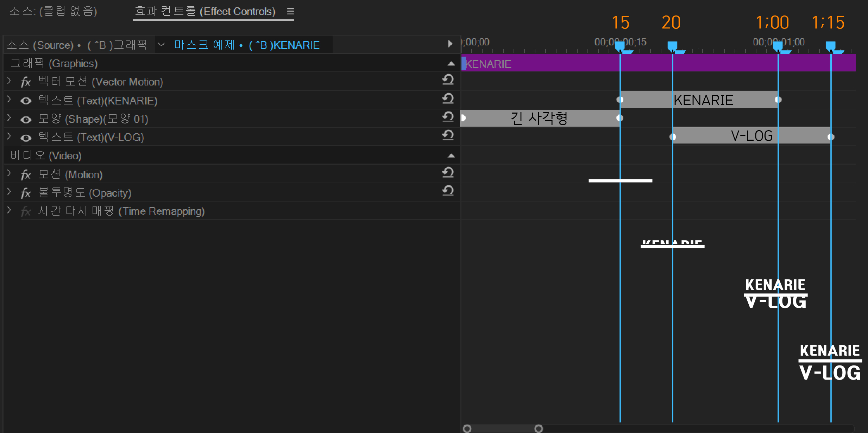Reset the Text (V-LOG) layer
The height and width of the screenshot is (433, 868).
448,135
